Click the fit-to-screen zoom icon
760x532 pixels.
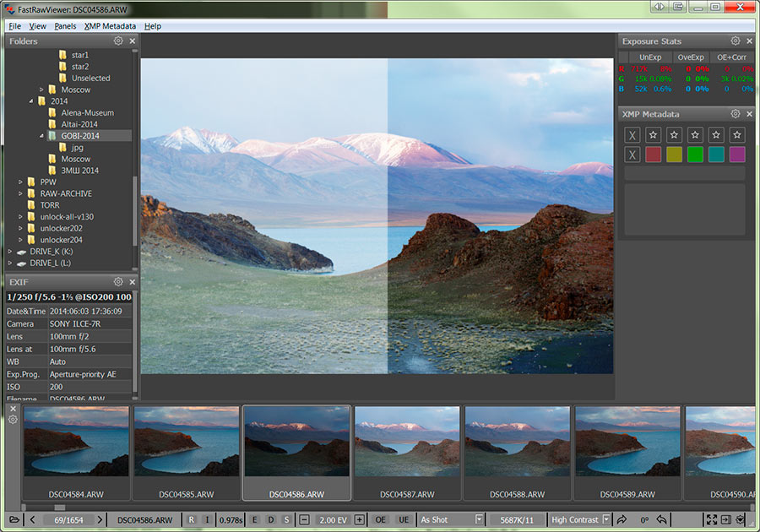click(711, 519)
